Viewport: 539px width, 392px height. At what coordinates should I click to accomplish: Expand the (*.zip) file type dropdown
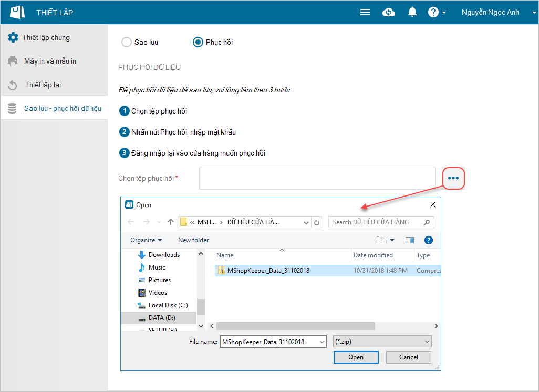382,342
